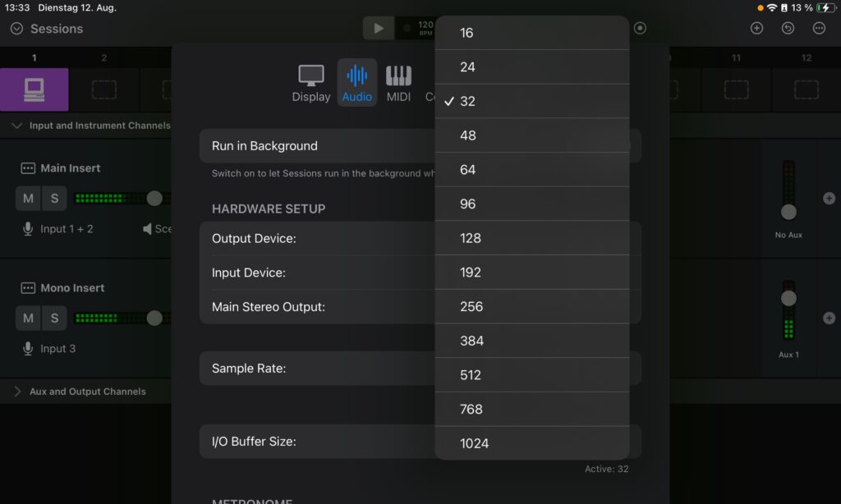Select the Audio settings tab
The width and height of the screenshot is (841, 504).
tap(357, 83)
